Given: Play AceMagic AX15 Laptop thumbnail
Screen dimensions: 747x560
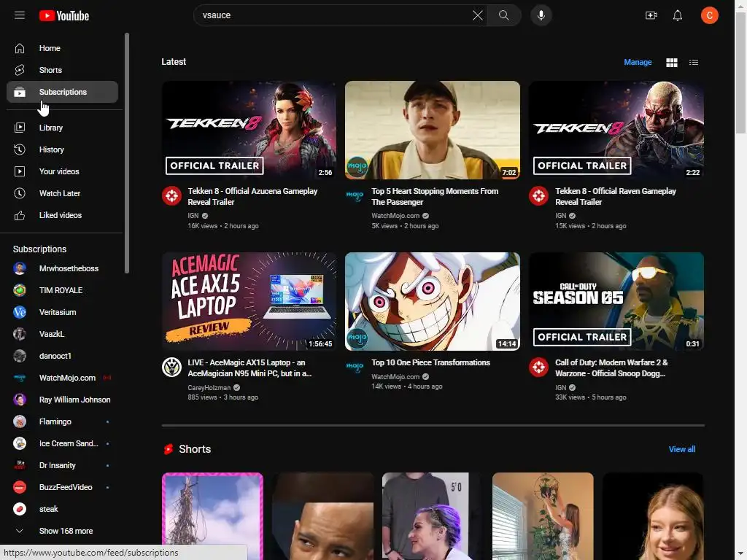Looking at the screenshot, I should coord(249,301).
